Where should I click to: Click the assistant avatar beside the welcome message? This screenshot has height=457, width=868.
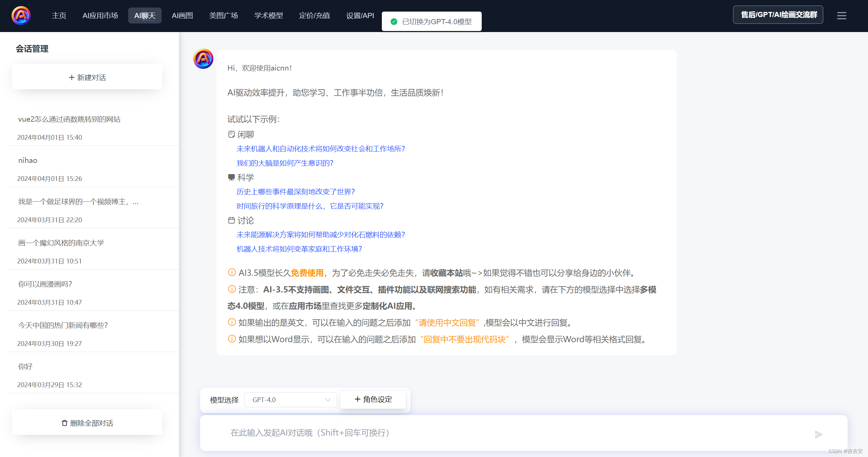(x=203, y=59)
